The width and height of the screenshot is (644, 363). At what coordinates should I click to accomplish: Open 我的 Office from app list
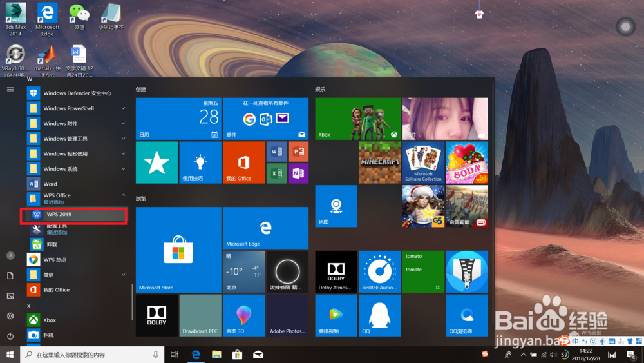point(77,290)
